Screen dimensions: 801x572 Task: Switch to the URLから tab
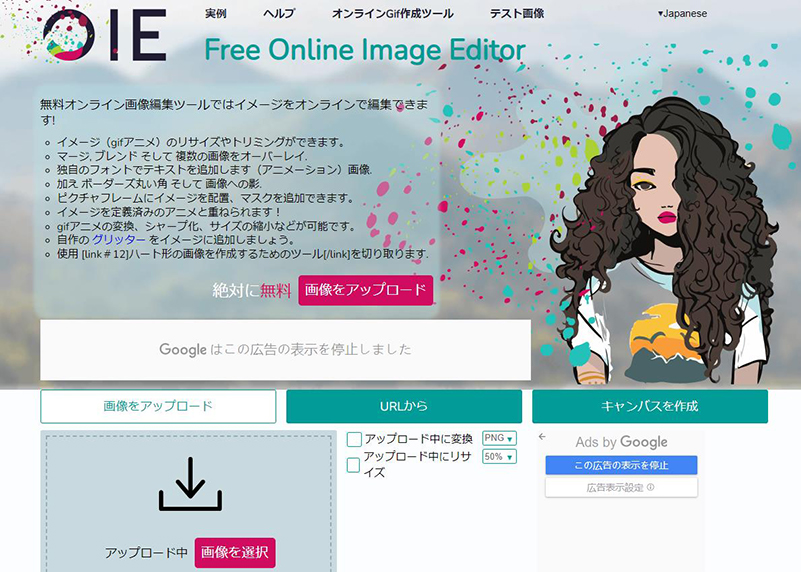404,407
